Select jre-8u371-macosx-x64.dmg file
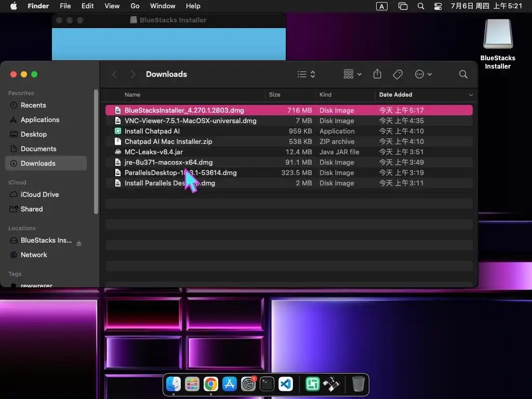Screen dimensions: 532x399 [x=289, y=162]
